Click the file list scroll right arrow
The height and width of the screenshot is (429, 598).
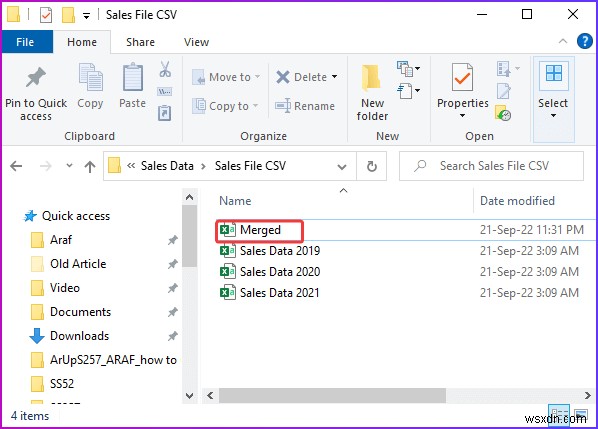click(x=588, y=395)
